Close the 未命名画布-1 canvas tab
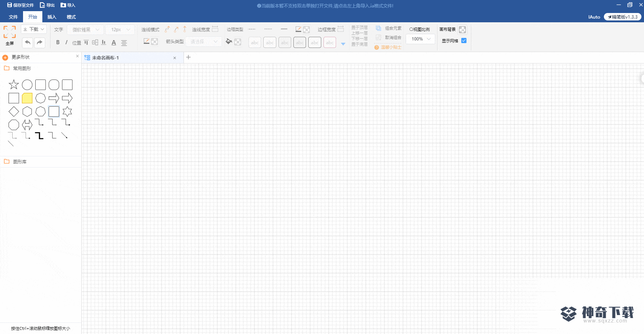Screen dimensions: 644x334 pos(175,58)
